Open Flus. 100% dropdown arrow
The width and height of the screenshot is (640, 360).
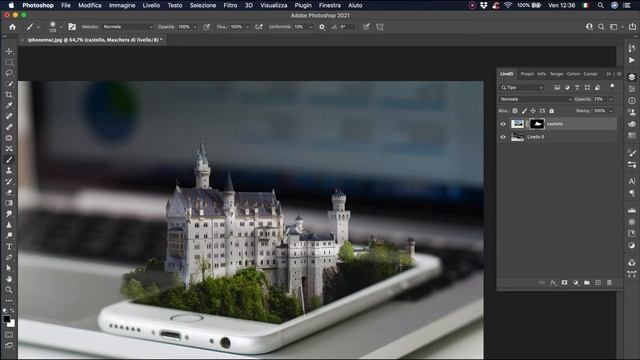click(x=247, y=27)
